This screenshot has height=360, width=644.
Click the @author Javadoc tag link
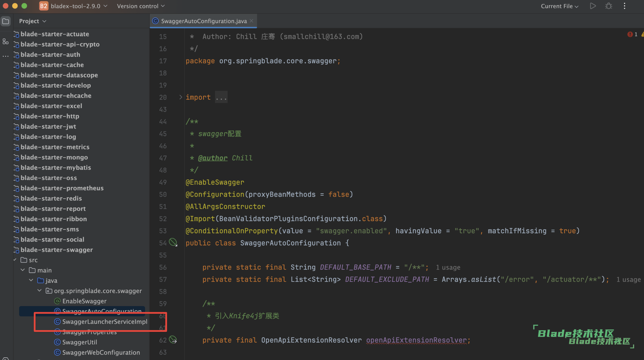[213, 158]
